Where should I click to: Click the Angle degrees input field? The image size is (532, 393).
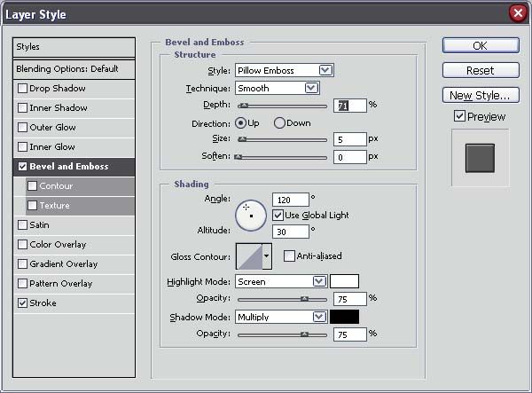click(x=291, y=200)
